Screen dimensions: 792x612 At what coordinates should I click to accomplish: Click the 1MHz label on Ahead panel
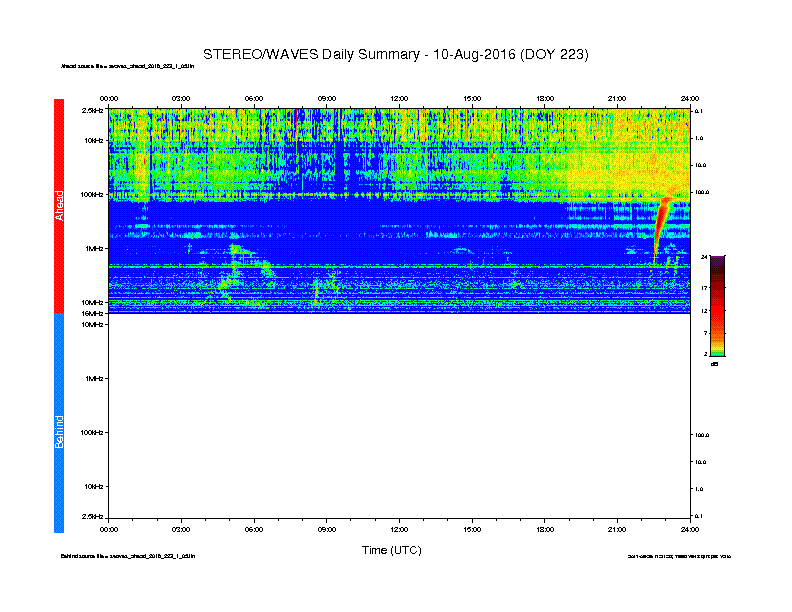94,248
